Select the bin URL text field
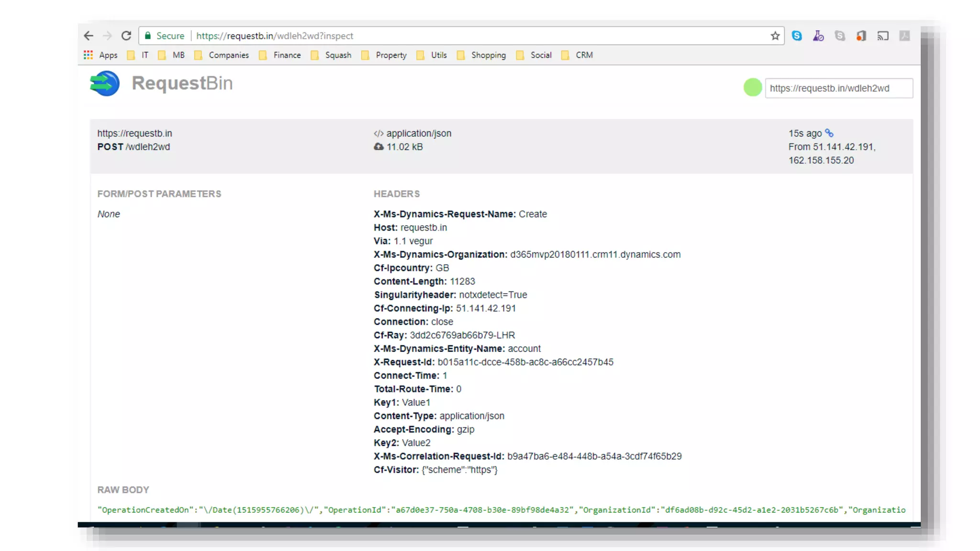The width and height of the screenshot is (980, 551). 838,88
